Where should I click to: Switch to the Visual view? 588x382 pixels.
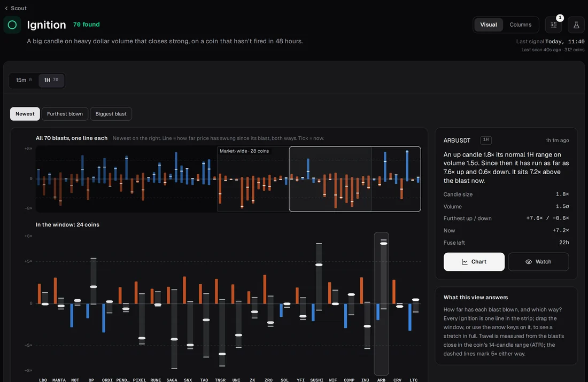coord(488,25)
